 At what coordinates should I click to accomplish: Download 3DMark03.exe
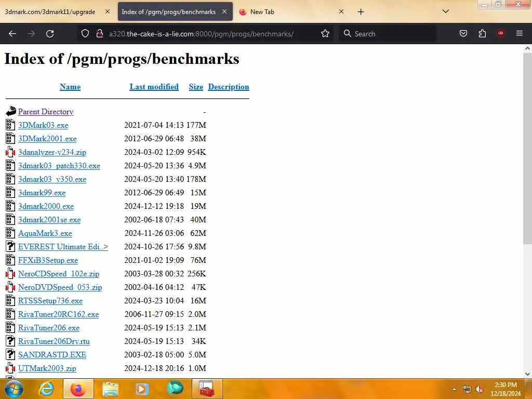pos(43,125)
